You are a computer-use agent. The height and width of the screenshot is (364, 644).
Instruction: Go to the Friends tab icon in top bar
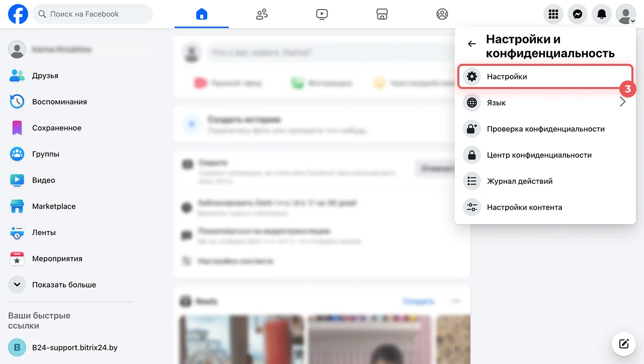262,14
